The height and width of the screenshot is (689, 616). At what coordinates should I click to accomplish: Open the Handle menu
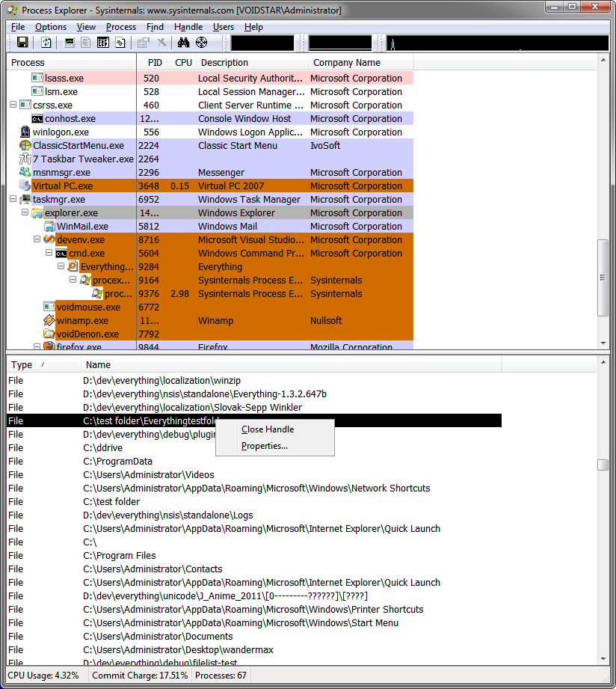click(x=188, y=27)
